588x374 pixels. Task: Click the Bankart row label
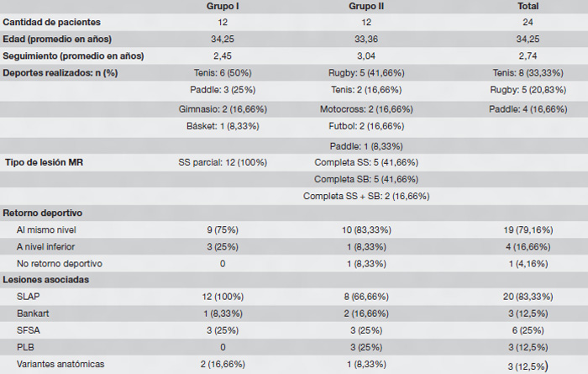32,313
